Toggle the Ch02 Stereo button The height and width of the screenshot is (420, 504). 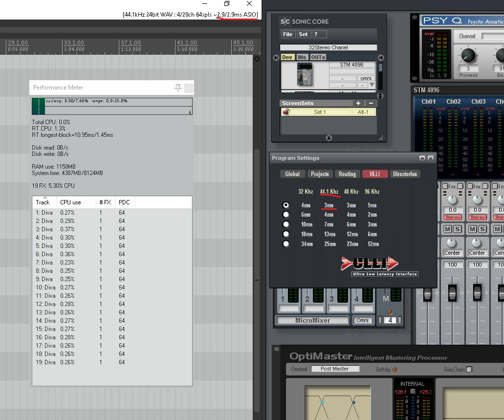coord(453,217)
